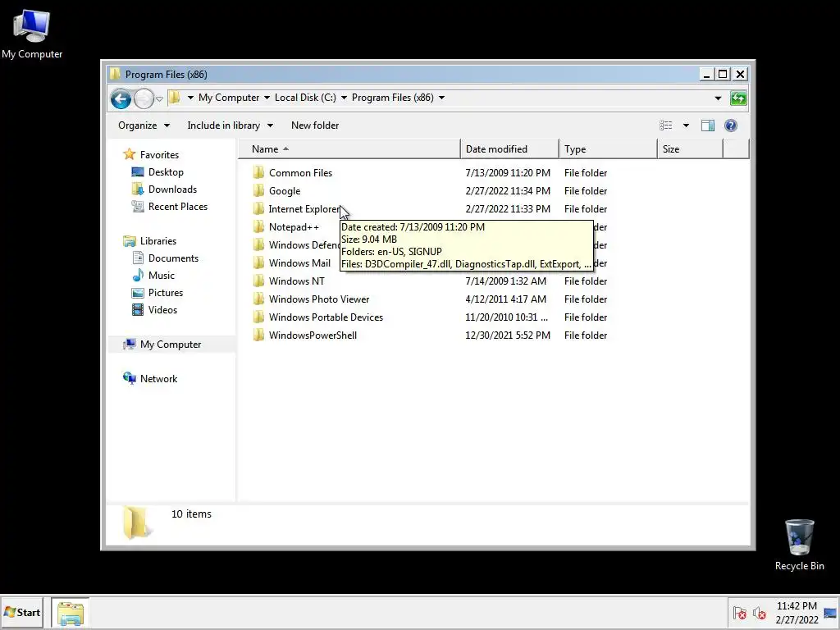This screenshot has width=840, height=630.
Task: Open recent pages dropdown next to Forward button
Action: point(159,99)
